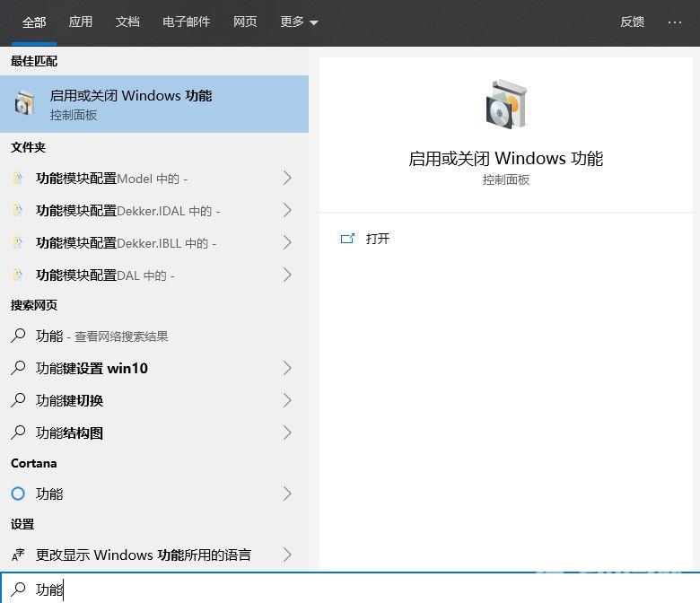
Task: Click the 反馈 feedback link
Action: 632,22
